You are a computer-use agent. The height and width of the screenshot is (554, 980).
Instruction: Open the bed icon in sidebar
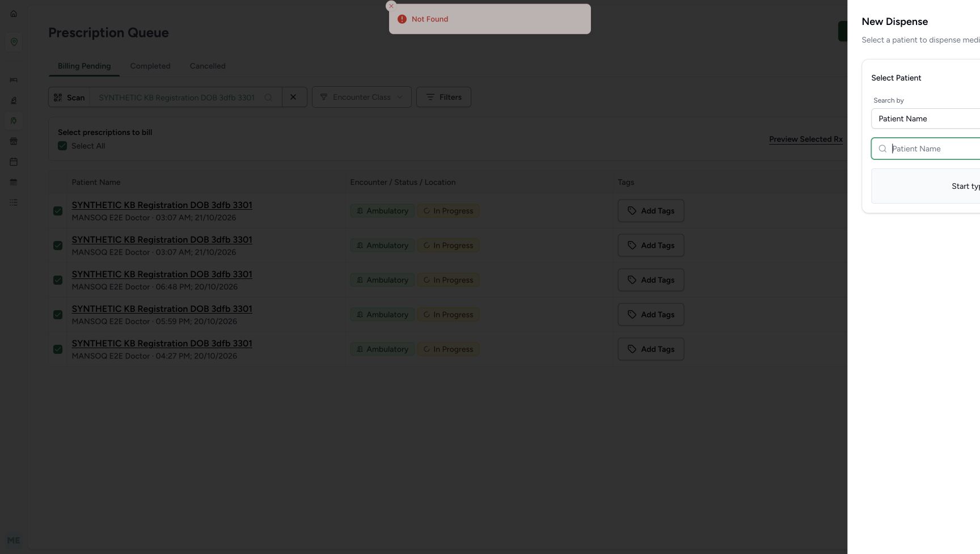[14, 80]
